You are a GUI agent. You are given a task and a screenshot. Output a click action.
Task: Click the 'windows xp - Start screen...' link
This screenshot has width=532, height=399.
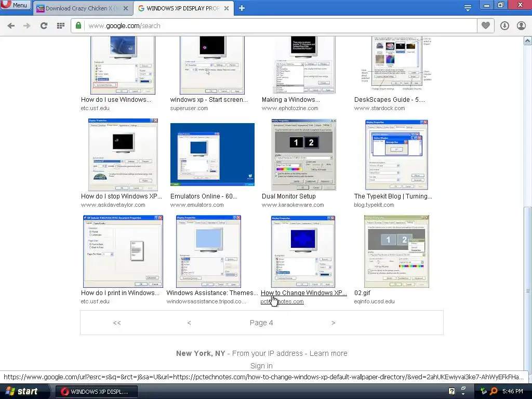tap(209, 100)
